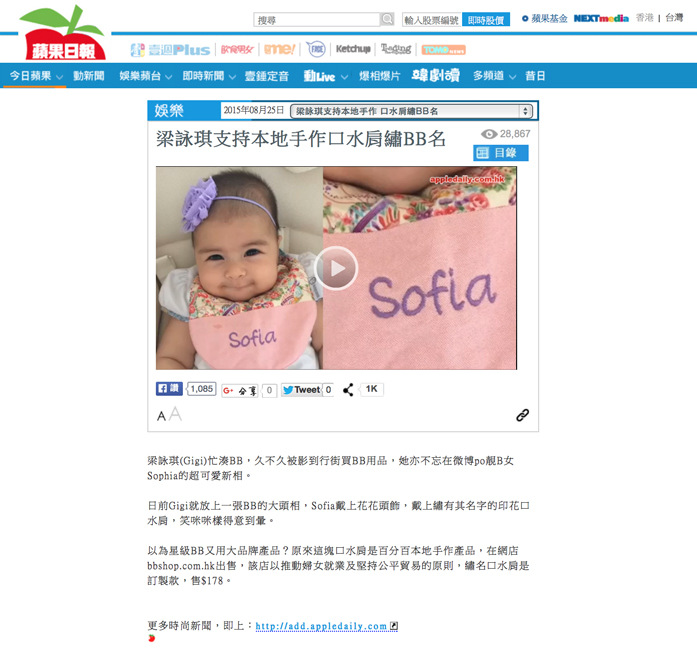
Task: Open the article title dropdown selector
Action: pos(411,111)
